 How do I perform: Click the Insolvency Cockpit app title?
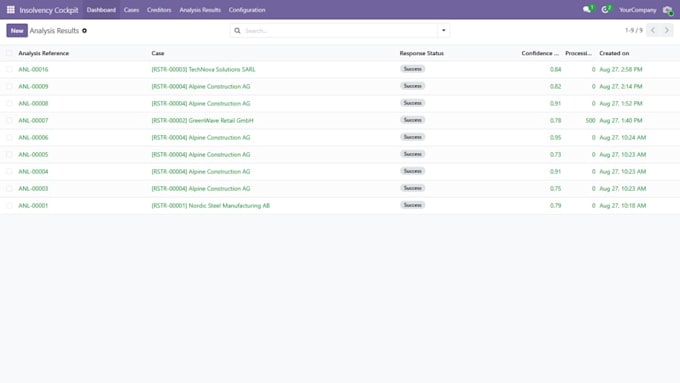pos(49,10)
